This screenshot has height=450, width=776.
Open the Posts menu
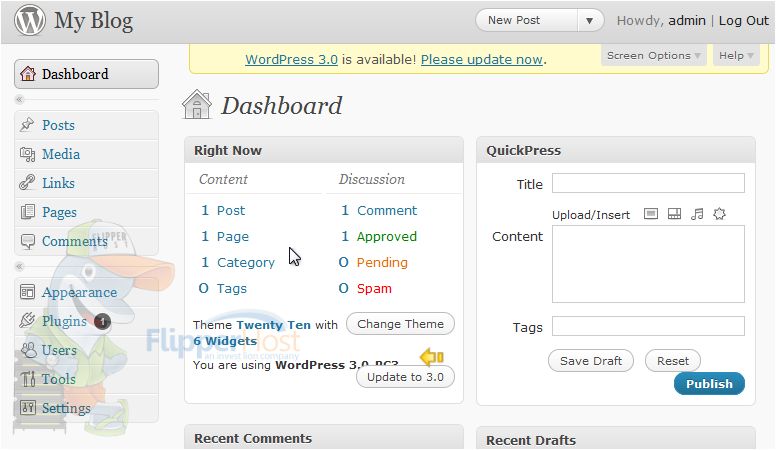point(87,125)
